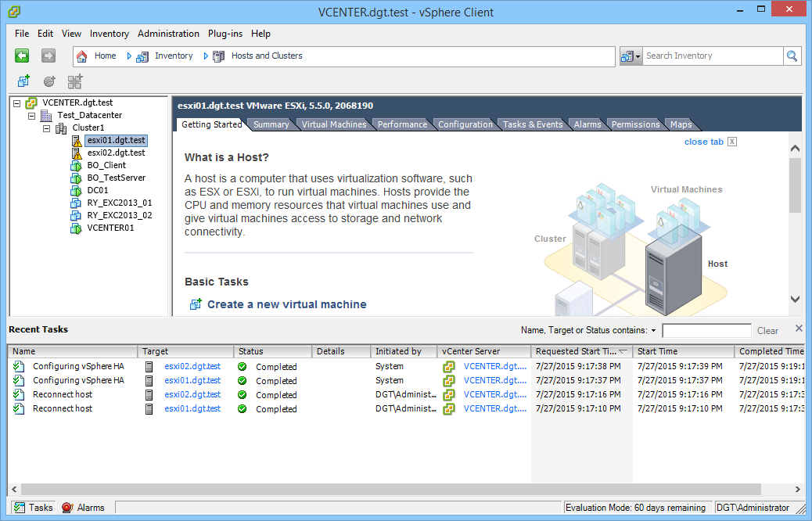Click the BO_TestServer VM icon

76,178
